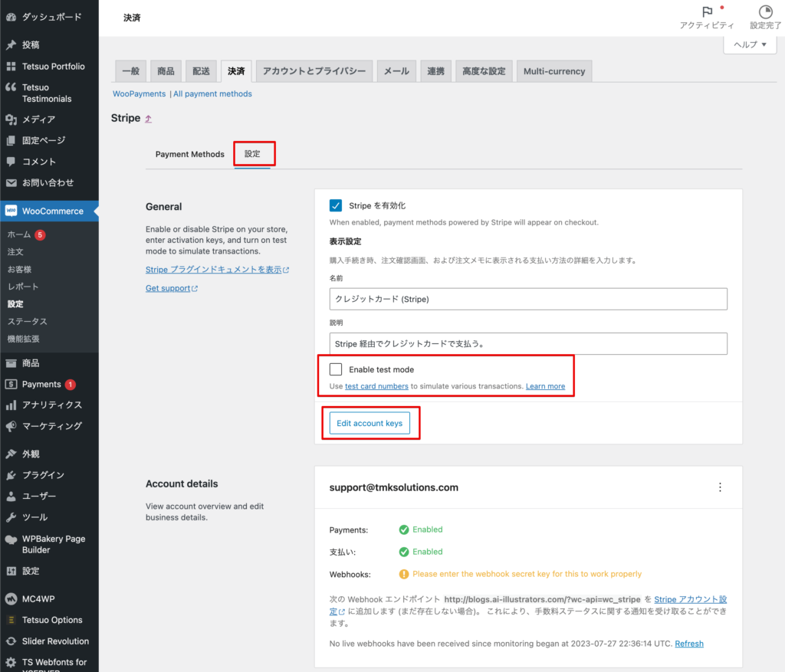Viewport: 785px width, 672px height.
Task: Click the Analytics bar chart icon
Action: click(11, 405)
